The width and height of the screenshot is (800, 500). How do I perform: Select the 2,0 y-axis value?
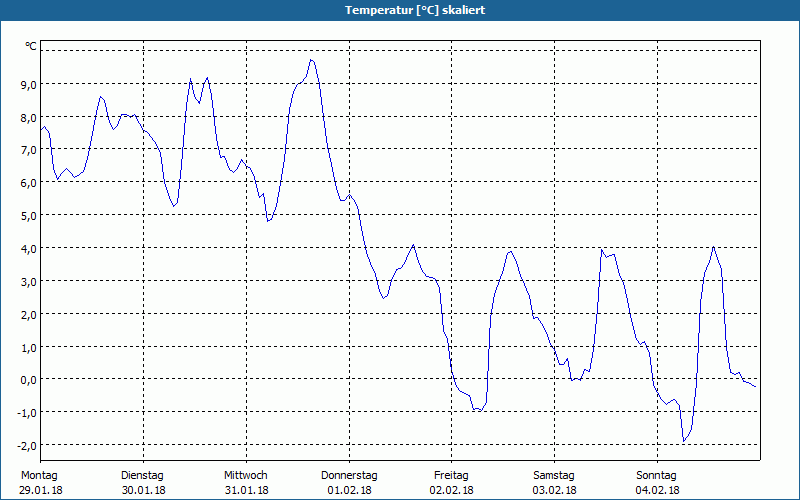[28, 315]
